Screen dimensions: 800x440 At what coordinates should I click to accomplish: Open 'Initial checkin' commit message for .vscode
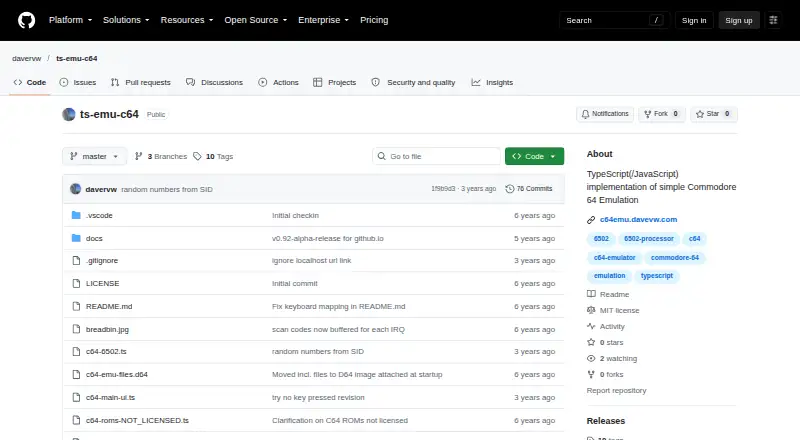[295, 215]
